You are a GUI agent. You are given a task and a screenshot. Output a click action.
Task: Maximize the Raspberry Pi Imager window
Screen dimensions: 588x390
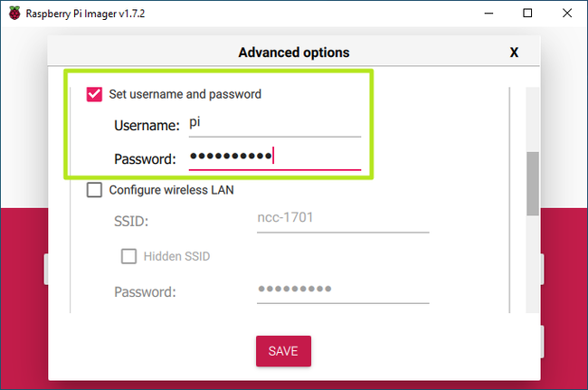click(527, 14)
